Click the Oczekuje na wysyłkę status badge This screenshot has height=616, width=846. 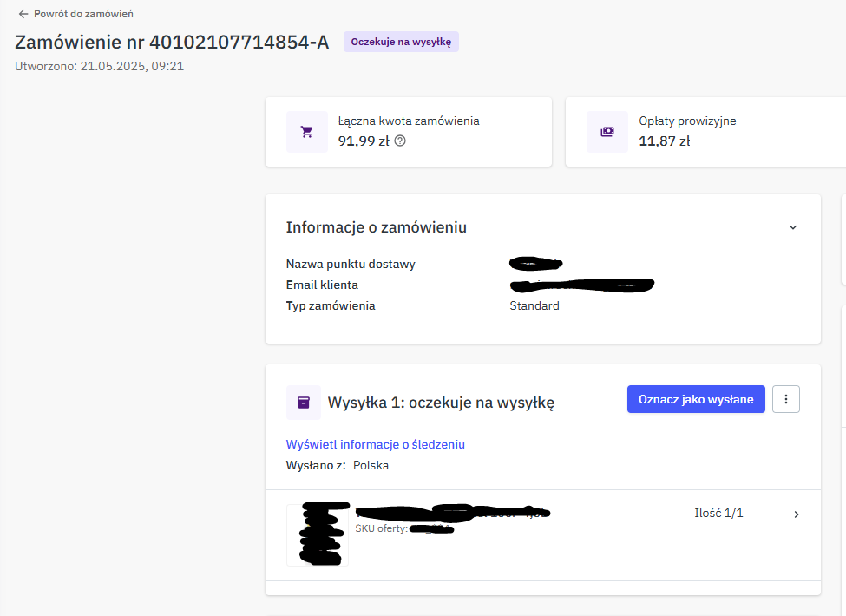pyautogui.click(x=401, y=42)
